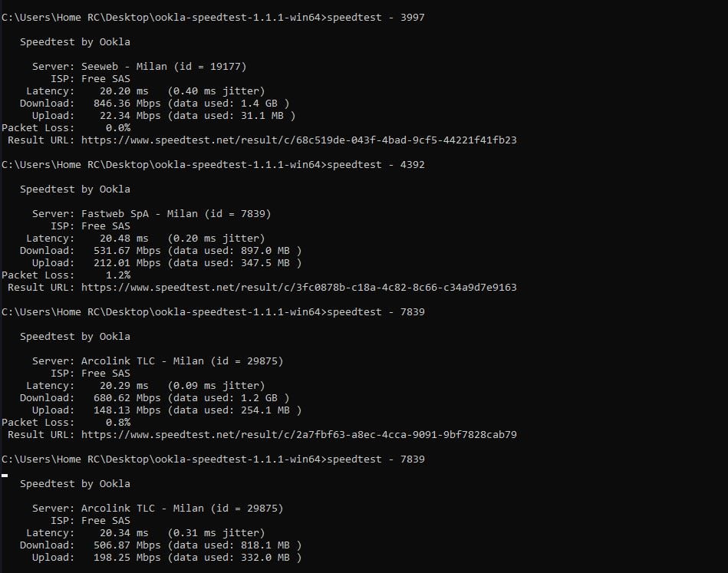The width and height of the screenshot is (728, 573).
Task: Open the result URL ending in 9bf7828cab79
Action: click(x=298, y=435)
